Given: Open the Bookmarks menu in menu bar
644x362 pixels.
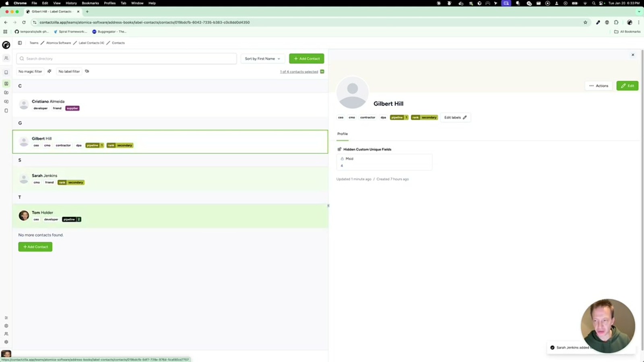Looking at the screenshot, I should coord(90,3).
